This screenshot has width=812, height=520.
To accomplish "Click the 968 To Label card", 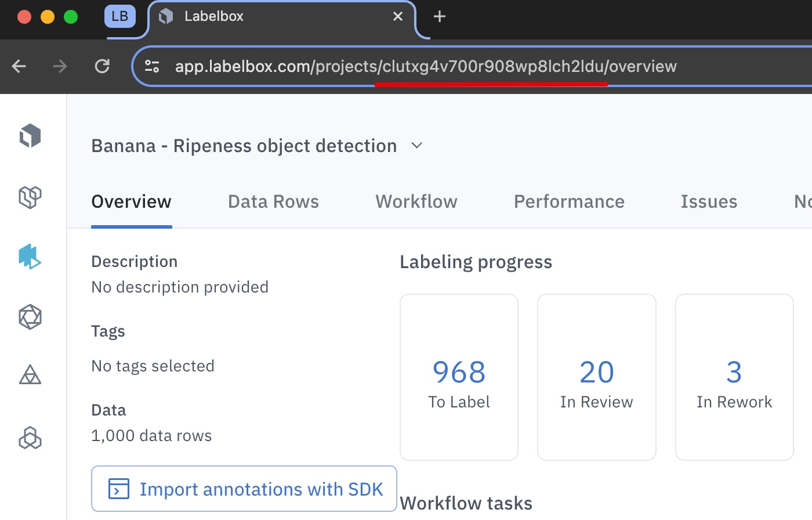I will coord(459,377).
